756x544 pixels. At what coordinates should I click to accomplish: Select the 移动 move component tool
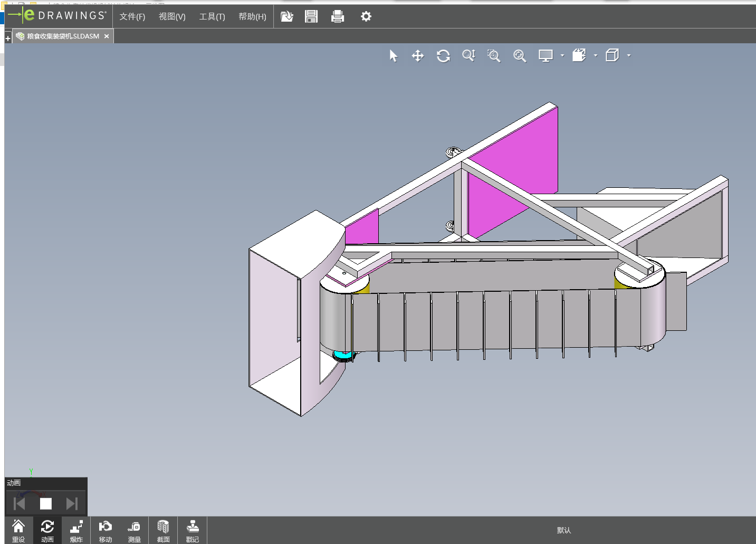tap(106, 530)
